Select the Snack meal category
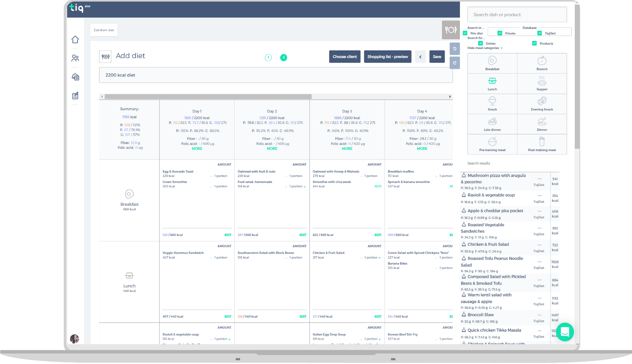 pyautogui.click(x=492, y=104)
